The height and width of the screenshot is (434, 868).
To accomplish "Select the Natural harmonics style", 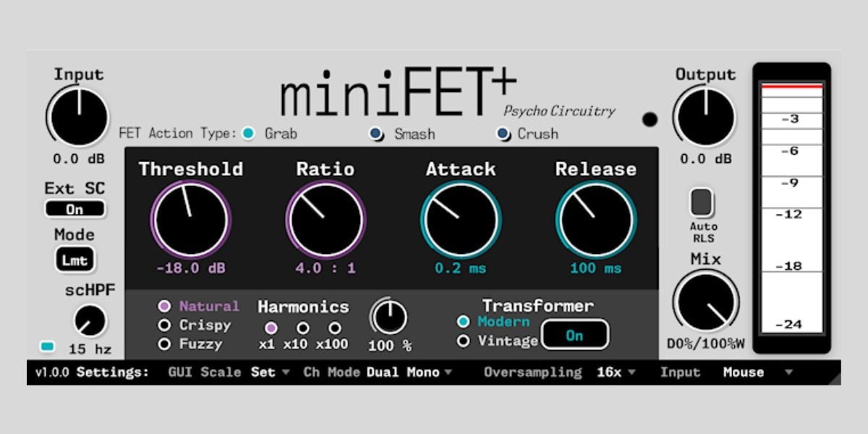I will [165, 307].
